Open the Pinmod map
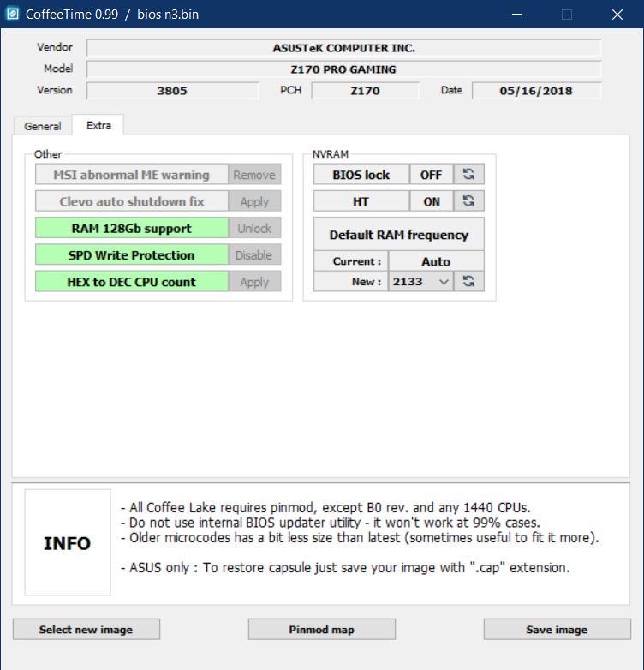This screenshot has height=670, width=644. (x=322, y=629)
